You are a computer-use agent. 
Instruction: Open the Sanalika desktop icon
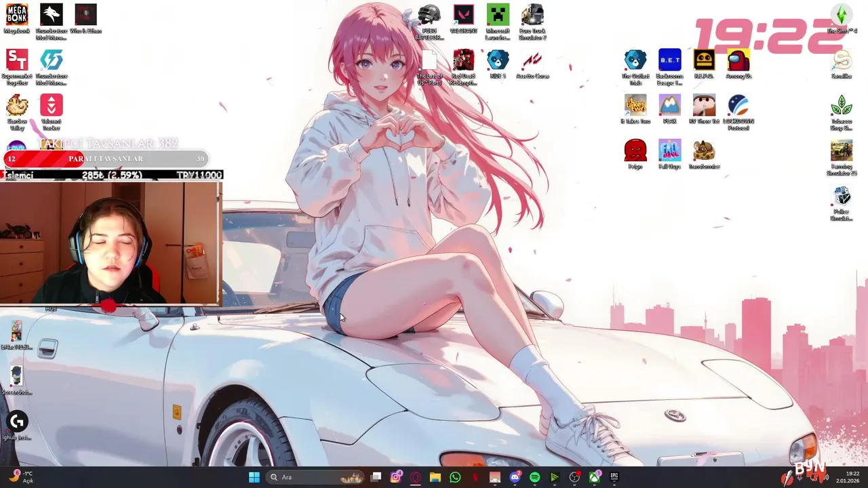click(x=842, y=60)
